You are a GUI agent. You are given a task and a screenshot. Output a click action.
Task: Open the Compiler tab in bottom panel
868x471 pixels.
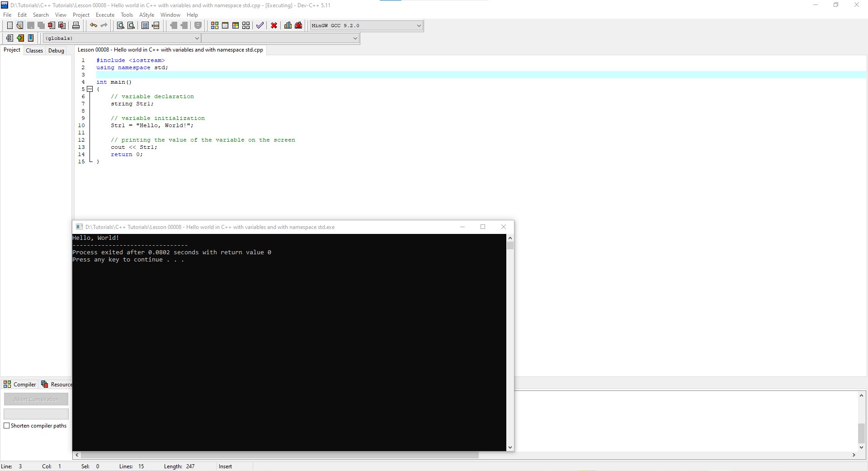tap(20, 385)
